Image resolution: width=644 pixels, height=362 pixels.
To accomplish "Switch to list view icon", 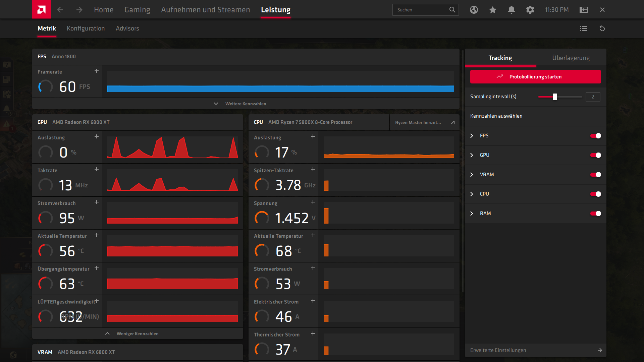I will [583, 28].
